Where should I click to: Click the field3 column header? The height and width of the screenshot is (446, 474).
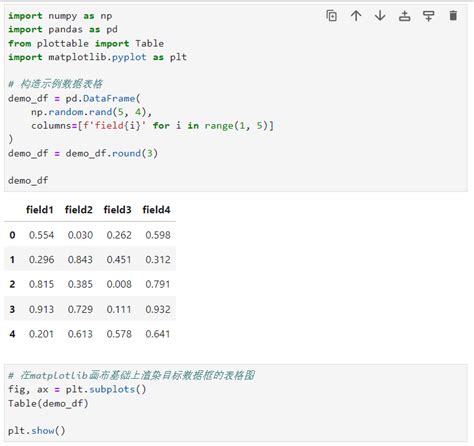pos(117,210)
